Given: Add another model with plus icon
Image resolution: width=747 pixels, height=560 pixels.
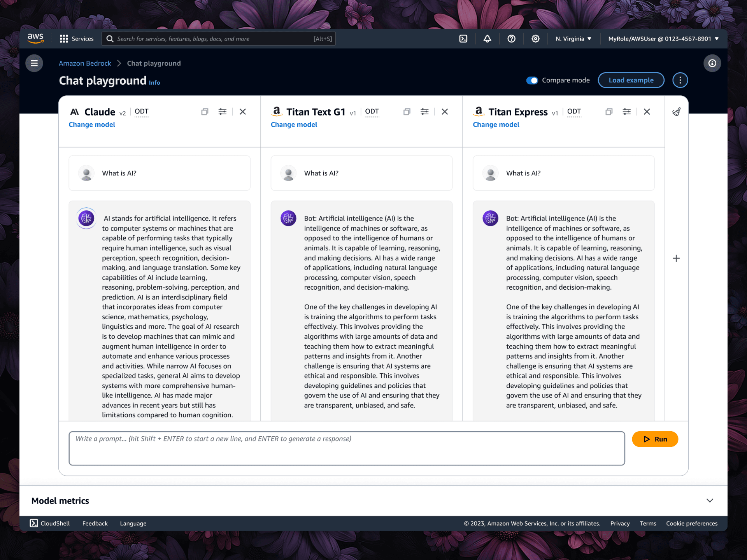Looking at the screenshot, I should pos(676,258).
